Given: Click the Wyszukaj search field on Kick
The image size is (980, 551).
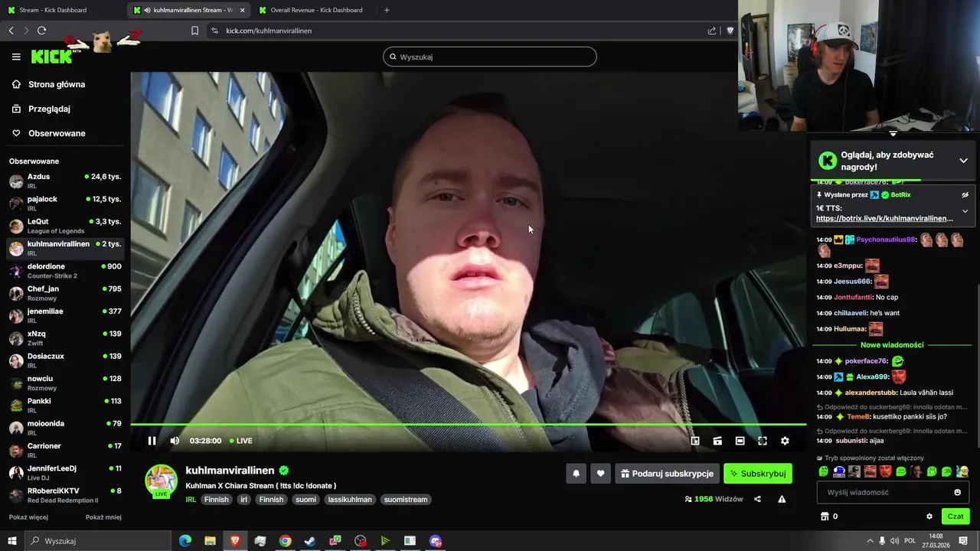Looking at the screenshot, I should click(x=490, y=57).
